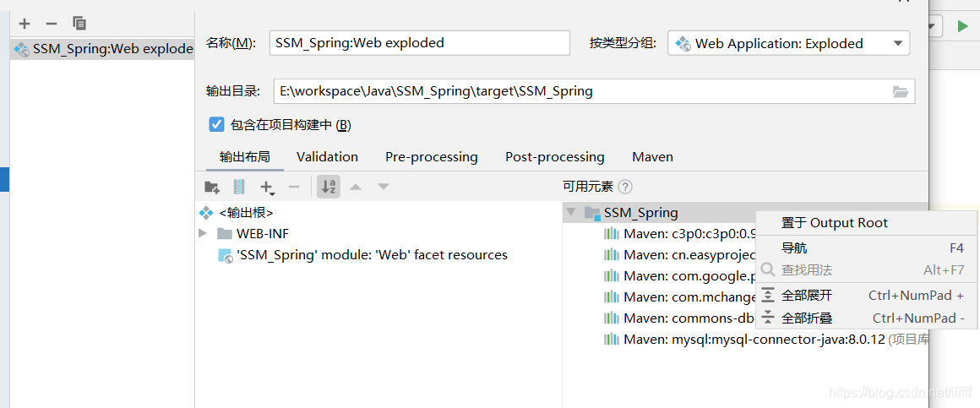Open the add copy-of element dropdown
Screen dimensions: 980x408
[x=268, y=187]
